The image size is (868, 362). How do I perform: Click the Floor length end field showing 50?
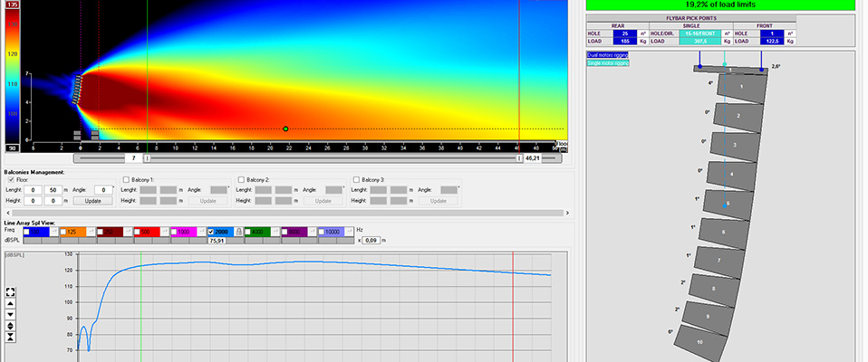52,189
